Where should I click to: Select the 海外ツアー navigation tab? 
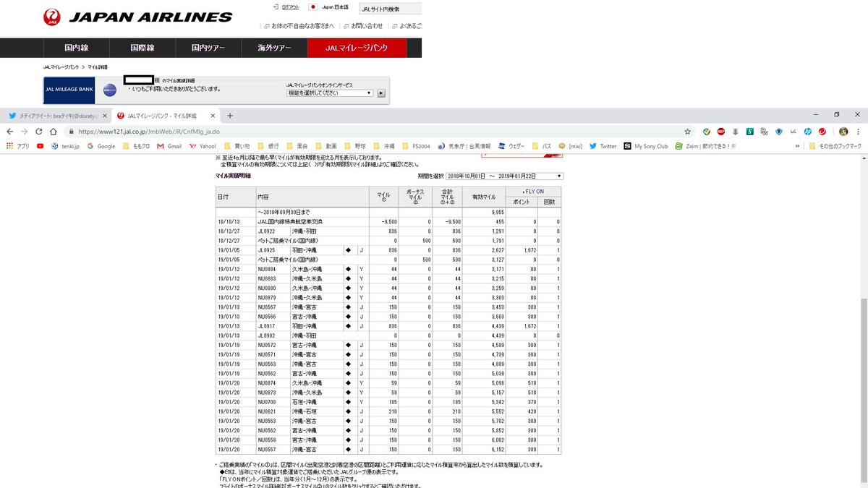(273, 48)
